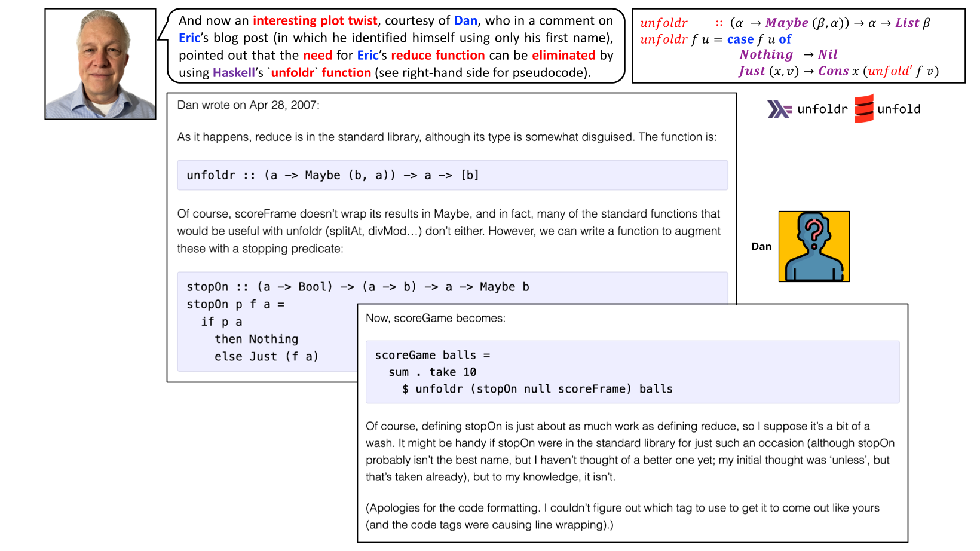The width and height of the screenshot is (980, 551).
Task: Click the "(Apologies for the code formatting" paragraph
Action: pos(623,516)
